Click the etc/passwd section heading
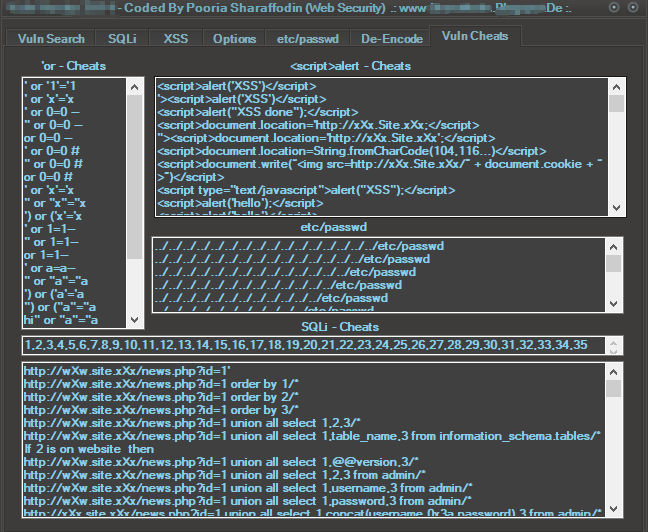Screen dimensions: 648x532 click(334, 227)
